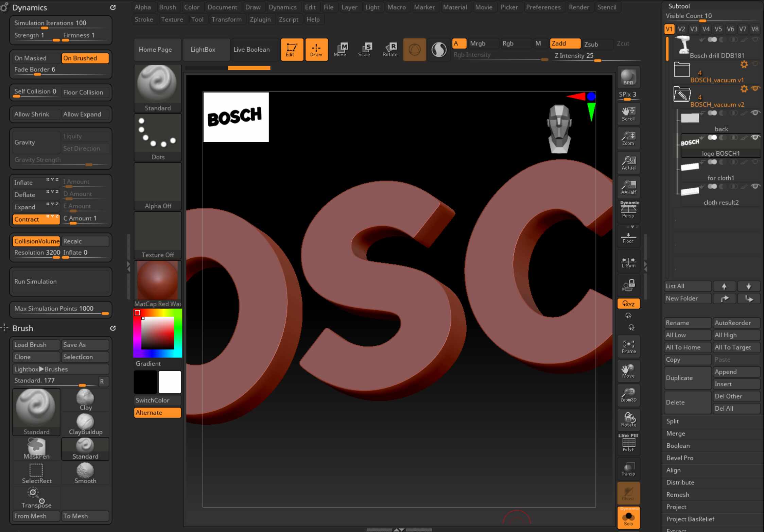Toggle CollisionVolume button
Screen dimensions: 764x532
pyautogui.click(x=36, y=241)
